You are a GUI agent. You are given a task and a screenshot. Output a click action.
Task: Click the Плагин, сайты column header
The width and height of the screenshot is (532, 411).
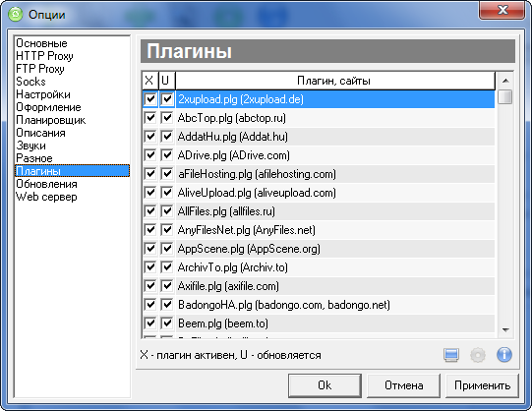click(335, 81)
